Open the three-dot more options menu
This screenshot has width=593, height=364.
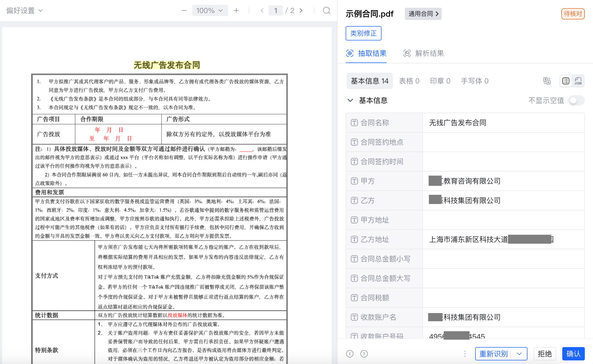(x=465, y=354)
